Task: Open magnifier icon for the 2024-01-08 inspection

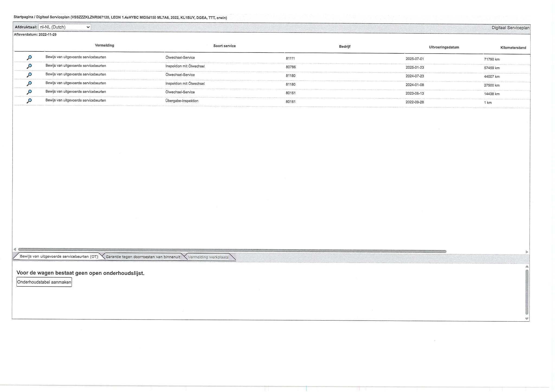Action: pyautogui.click(x=29, y=83)
